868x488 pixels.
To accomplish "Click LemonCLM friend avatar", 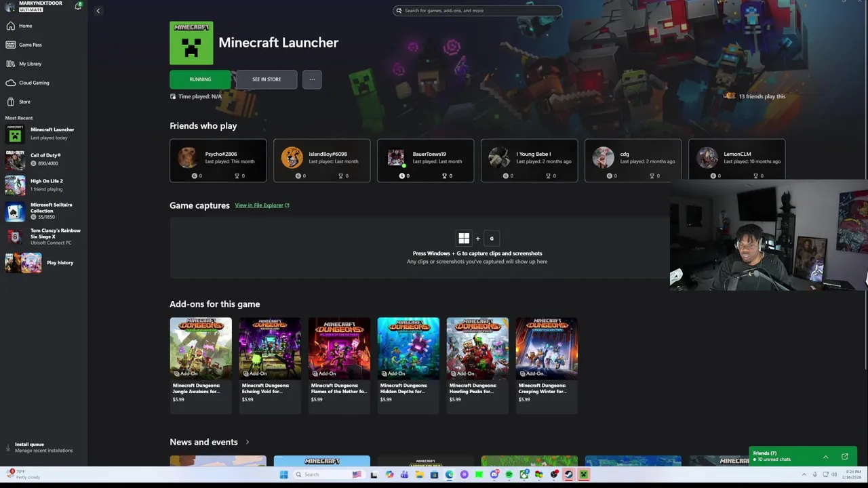I will pyautogui.click(x=707, y=157).
